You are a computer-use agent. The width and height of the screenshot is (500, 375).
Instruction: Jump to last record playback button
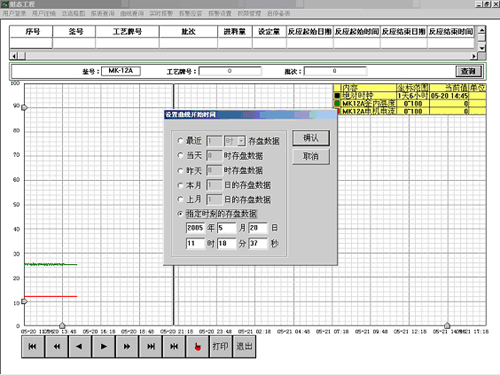(151, 347)
